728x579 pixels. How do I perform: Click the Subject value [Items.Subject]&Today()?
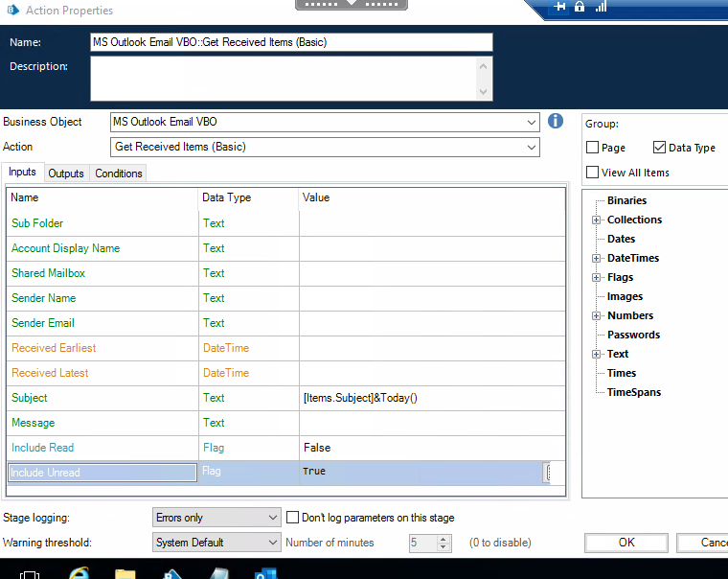[x=360, y=398]
